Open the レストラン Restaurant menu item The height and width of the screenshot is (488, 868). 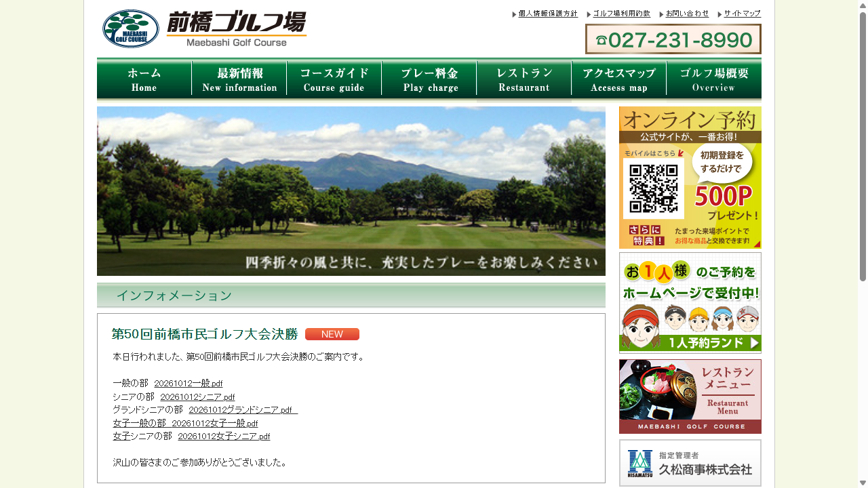coord(524,80)
